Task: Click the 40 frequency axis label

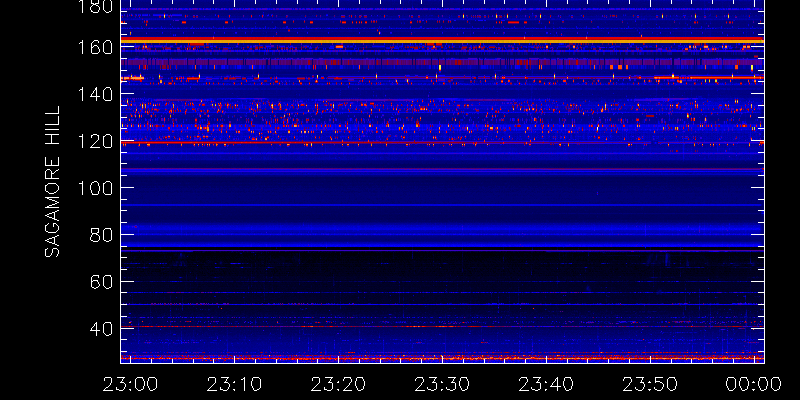Action: pos(101,328)
